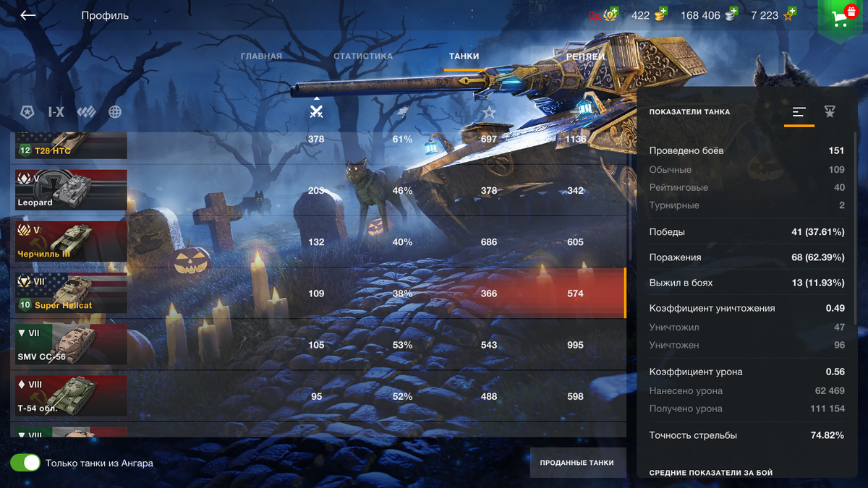This screenshot has height=488, width=868.
Task: Click Нанесено урона value 62 469
Action: (x=830, y=390)
